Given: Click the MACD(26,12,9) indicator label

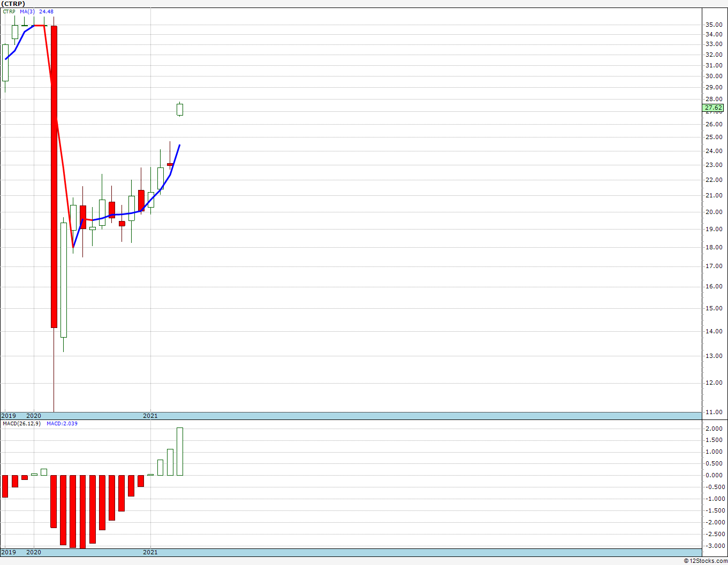Looking at the screenshot, I should pos(21,423).
